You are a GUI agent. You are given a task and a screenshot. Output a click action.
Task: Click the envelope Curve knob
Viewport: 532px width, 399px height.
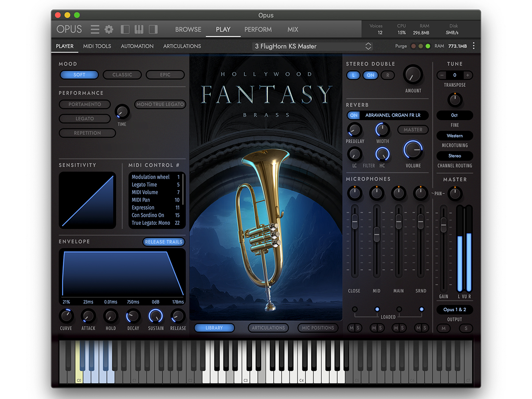pyautogui.click(x=66, y=316)
